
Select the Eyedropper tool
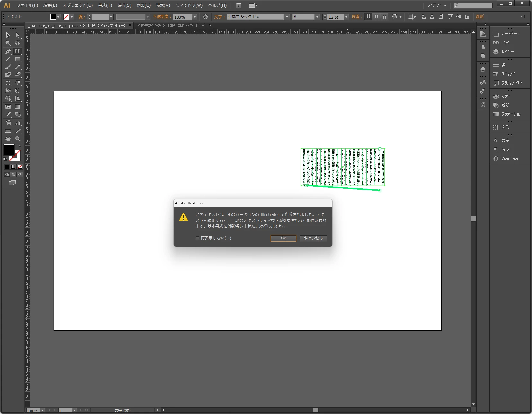click(x=8, y=114)
